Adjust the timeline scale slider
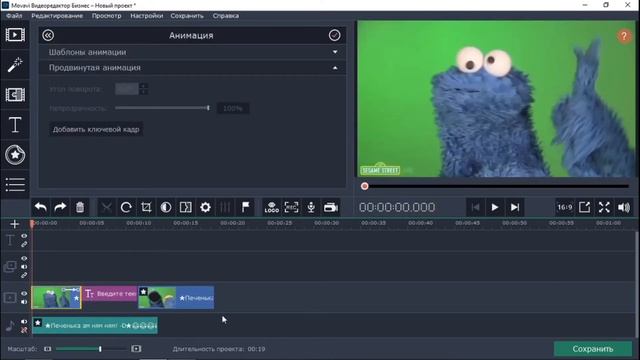640x360 pixels. pyautogui.click(x=91, y=349)
